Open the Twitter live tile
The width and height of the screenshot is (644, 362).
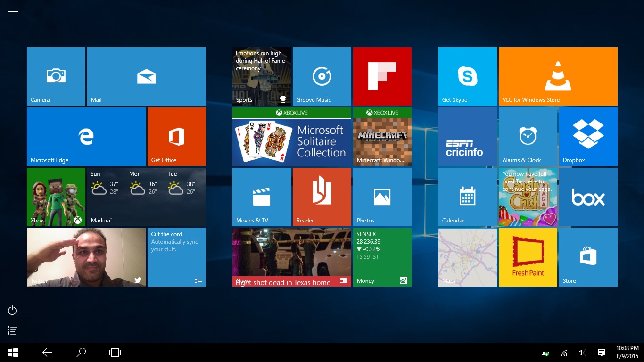pyautogui.click(x=86, y=257)
